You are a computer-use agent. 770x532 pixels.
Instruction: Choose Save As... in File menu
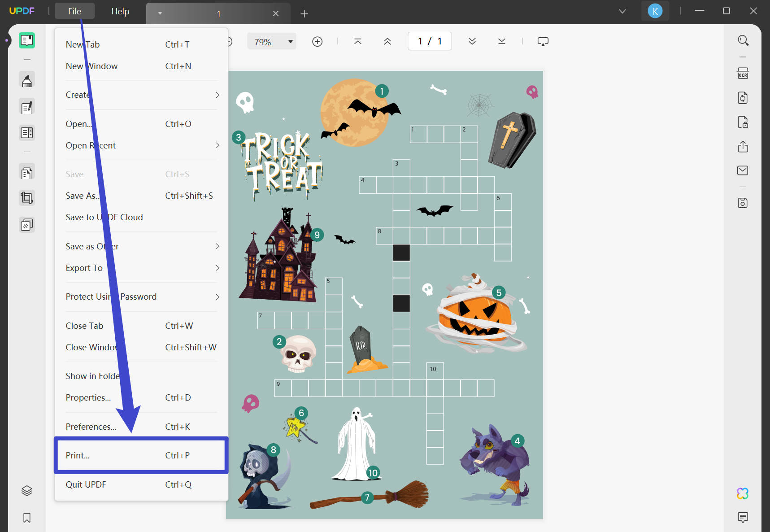142,196
